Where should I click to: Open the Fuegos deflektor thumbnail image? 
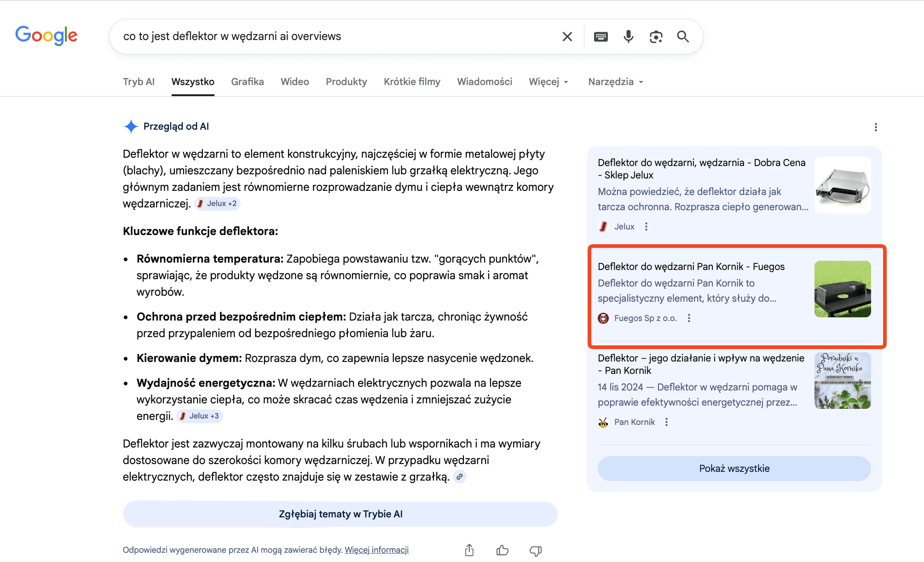pos(842,288)
